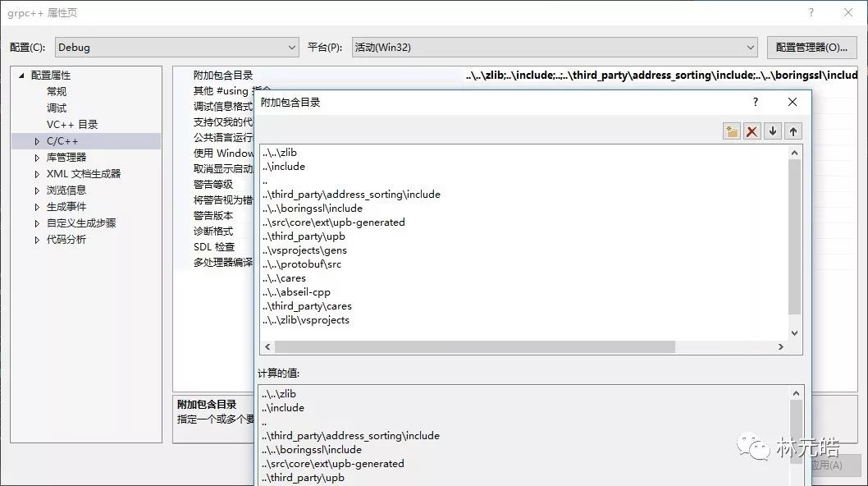This screenshot has height=486, width=868.
Task: Expand the XML 文档生成器 node
Action: [35, 173]
